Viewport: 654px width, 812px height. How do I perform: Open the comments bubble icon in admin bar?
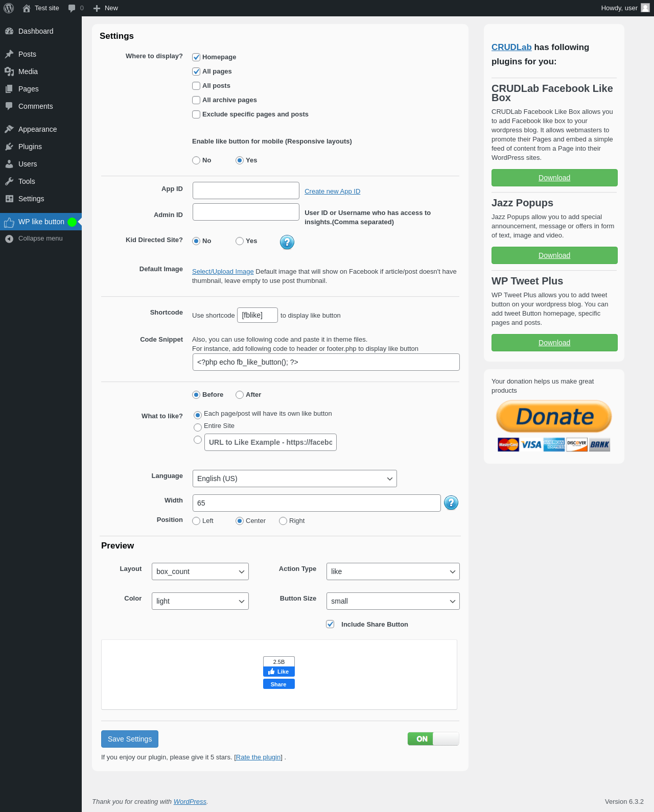[72, 8]
